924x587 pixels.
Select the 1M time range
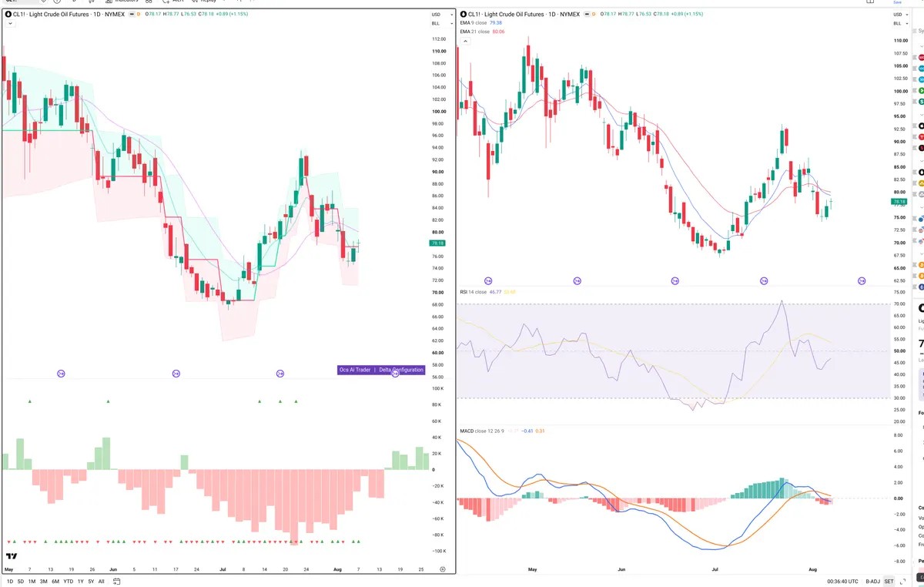[x=32, y=582]
